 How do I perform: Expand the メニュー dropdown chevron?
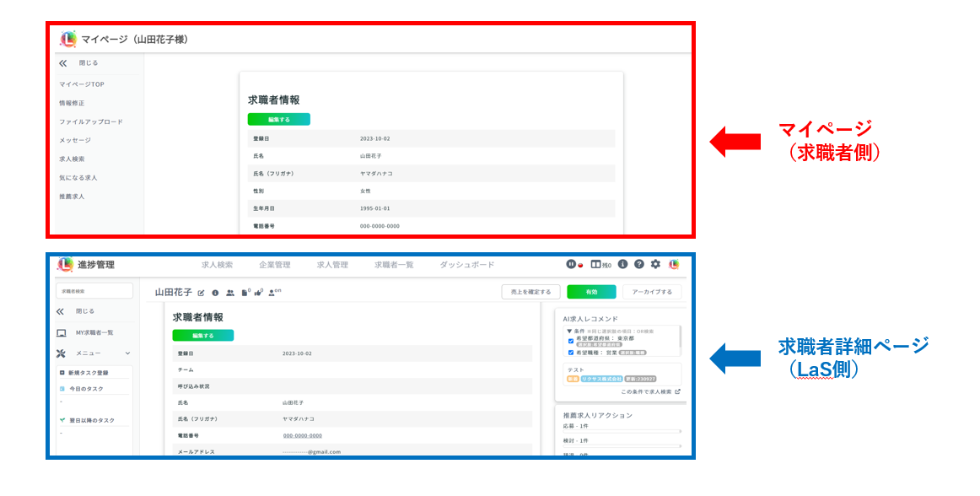pyautogui.click(x=127, y=353)
